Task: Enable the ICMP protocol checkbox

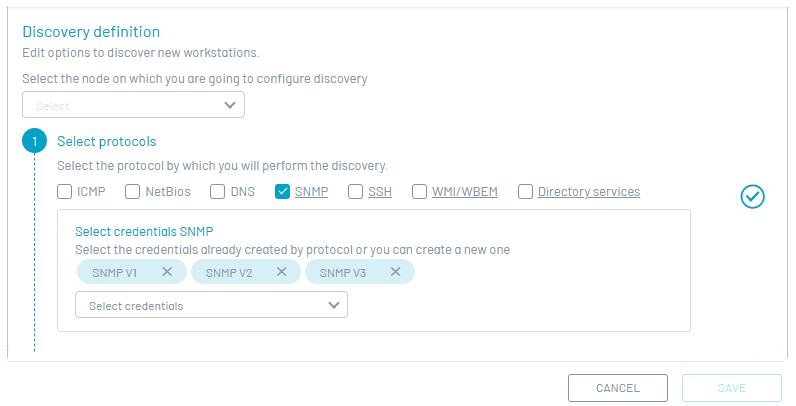Action: coord(64,191)
